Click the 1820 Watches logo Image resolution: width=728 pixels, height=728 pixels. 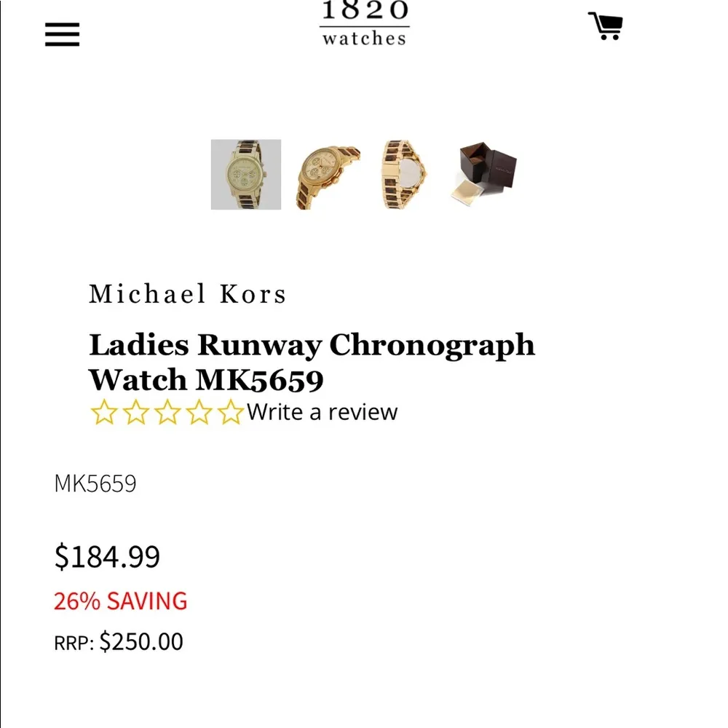[x=364, y=22]
